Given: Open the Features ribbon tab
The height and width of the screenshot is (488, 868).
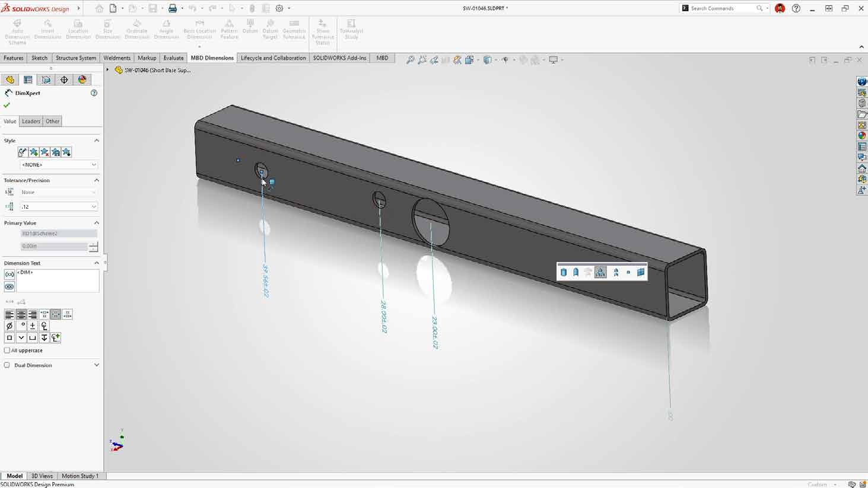Looking at the screenshot, I should click(14, 58).
